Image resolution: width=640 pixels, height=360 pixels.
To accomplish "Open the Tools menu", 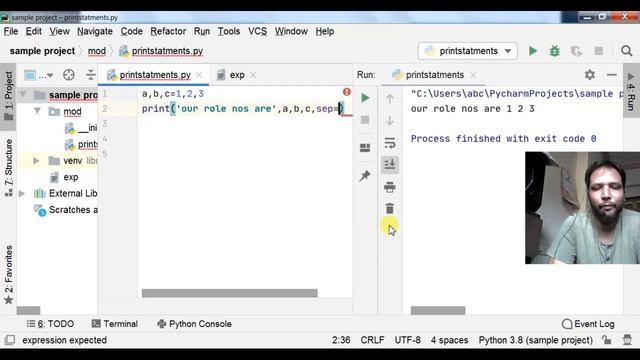I will coord(229,31).
